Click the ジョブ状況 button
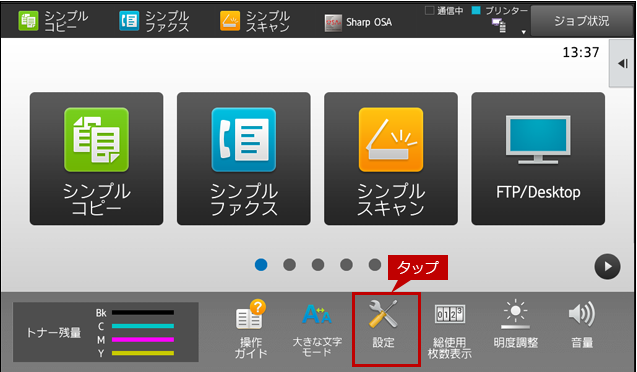 pyautogui.click(x=582, y=21)
